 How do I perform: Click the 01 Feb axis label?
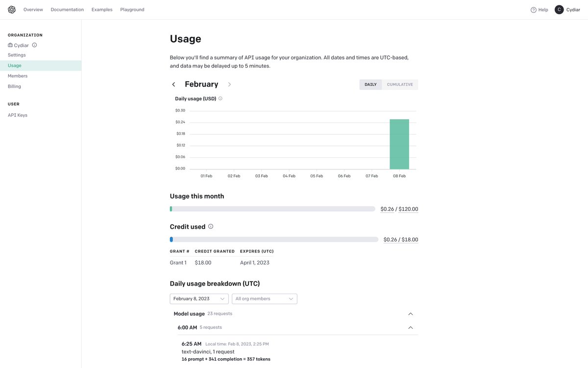(206, 176)
